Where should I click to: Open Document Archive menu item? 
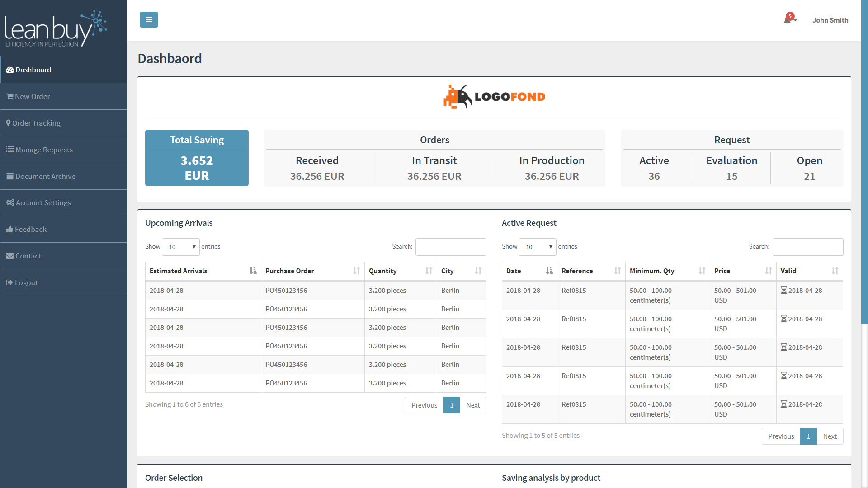[64, 176]
